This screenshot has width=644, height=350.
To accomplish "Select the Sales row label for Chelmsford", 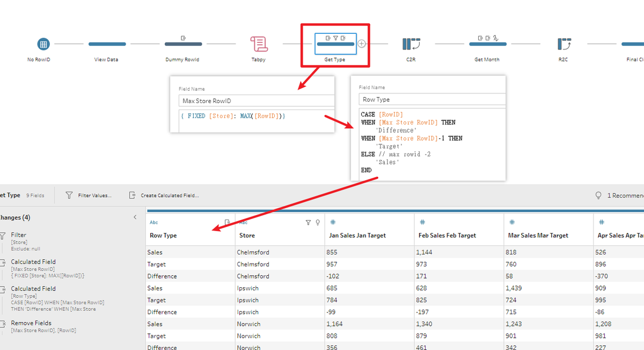I will tap(155, 252).
